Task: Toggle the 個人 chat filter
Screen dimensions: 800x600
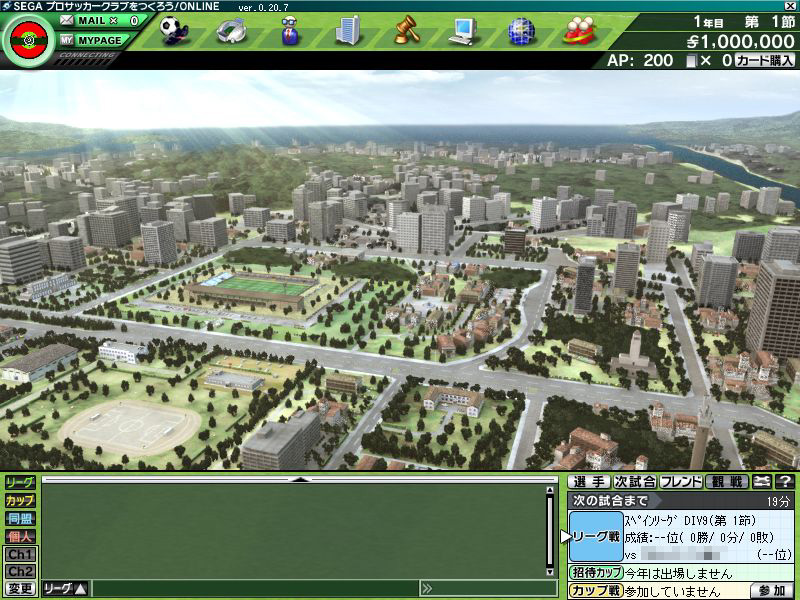Action: pos(20,536)
